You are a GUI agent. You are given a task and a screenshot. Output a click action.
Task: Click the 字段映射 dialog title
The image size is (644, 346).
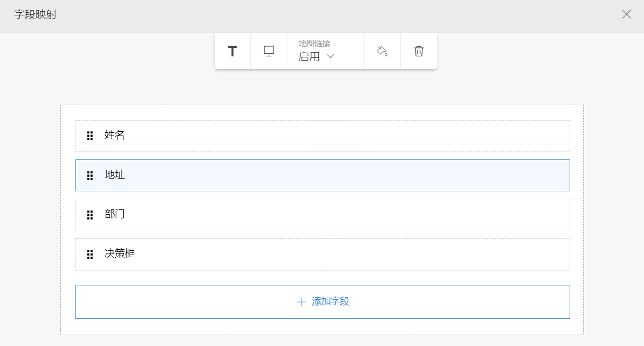pyautogui.click(x=35, y=14)
